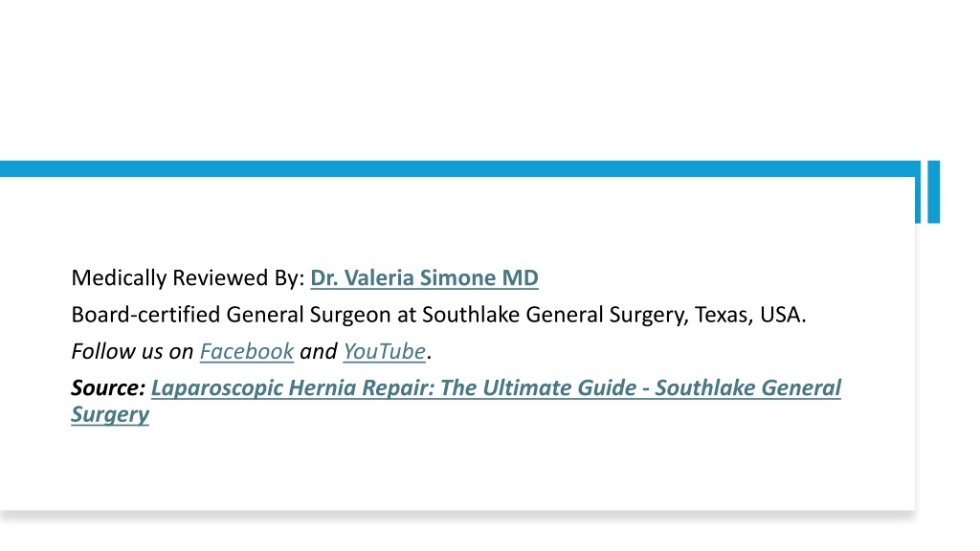
Task: Follow the Facebook hyperlink
Action: [x=246, y=352]
